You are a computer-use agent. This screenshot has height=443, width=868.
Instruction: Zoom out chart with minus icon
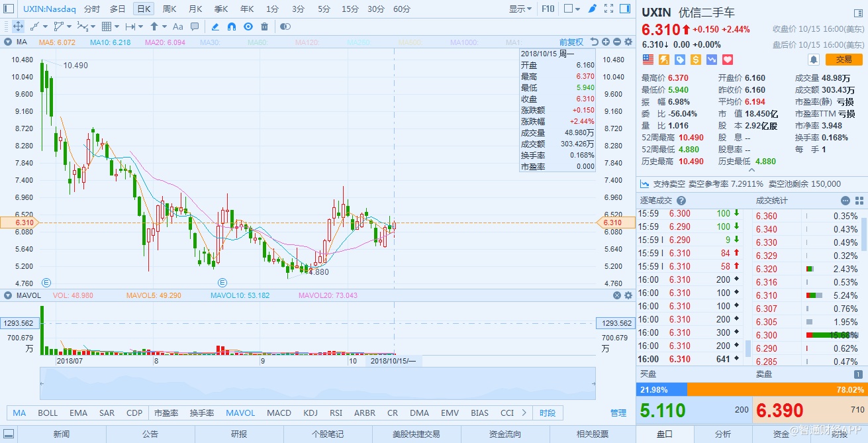[617, 42]
